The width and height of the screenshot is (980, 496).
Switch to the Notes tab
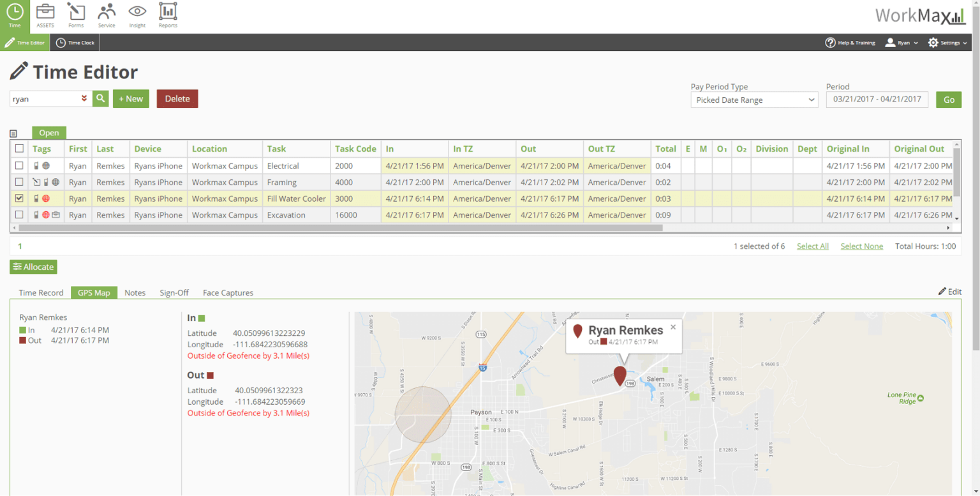click(x=135, y=292)
